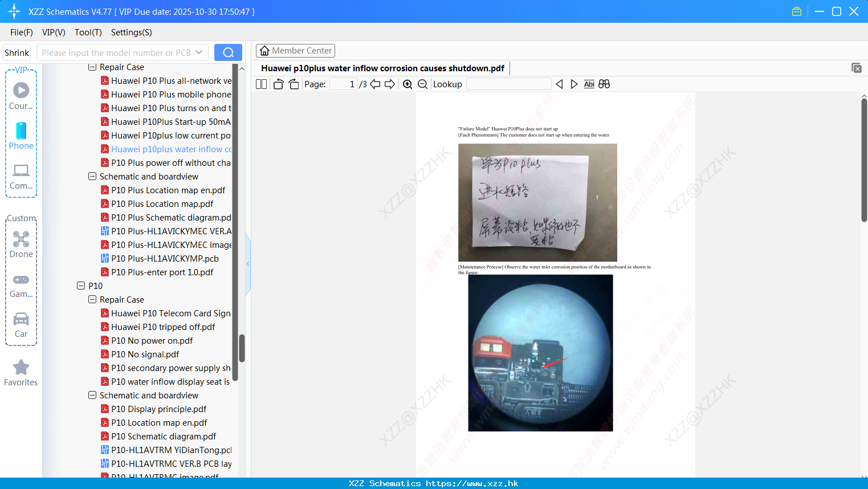Collapse the P10 Repair Case folder
This screenshot has width=868, height=489.
(92, 300)
